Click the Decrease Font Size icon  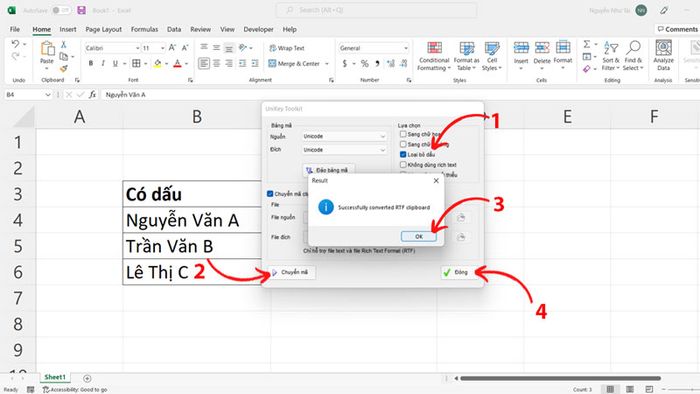185,48
